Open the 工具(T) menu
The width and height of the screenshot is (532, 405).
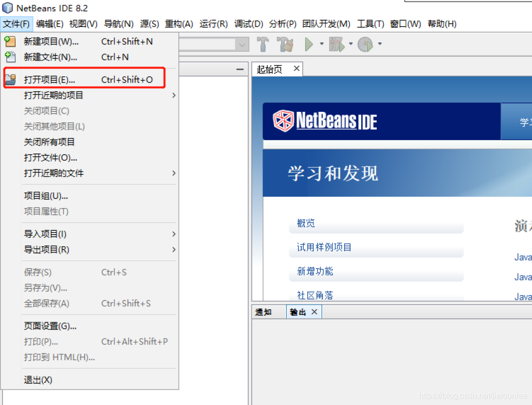pos(370,24)
